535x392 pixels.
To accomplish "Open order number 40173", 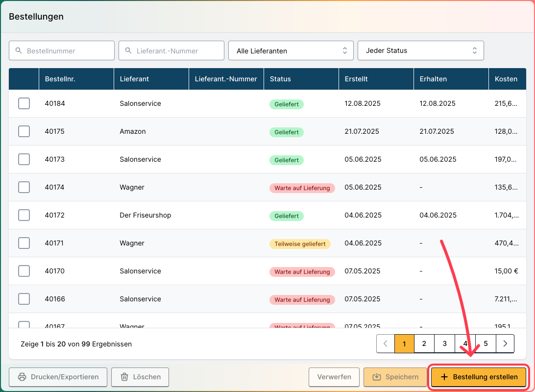I will coord(54,159).
